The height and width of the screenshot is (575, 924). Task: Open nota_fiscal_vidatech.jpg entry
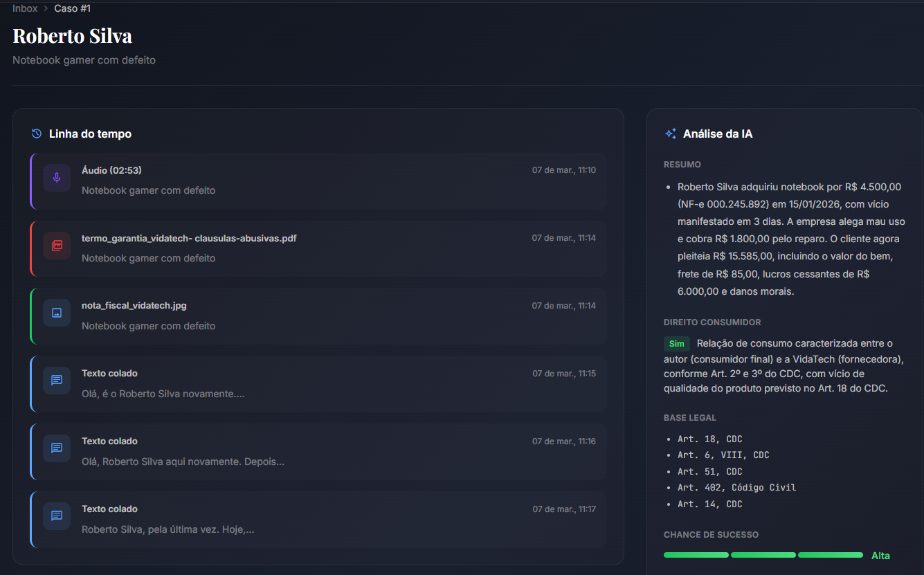click(318, 316)
